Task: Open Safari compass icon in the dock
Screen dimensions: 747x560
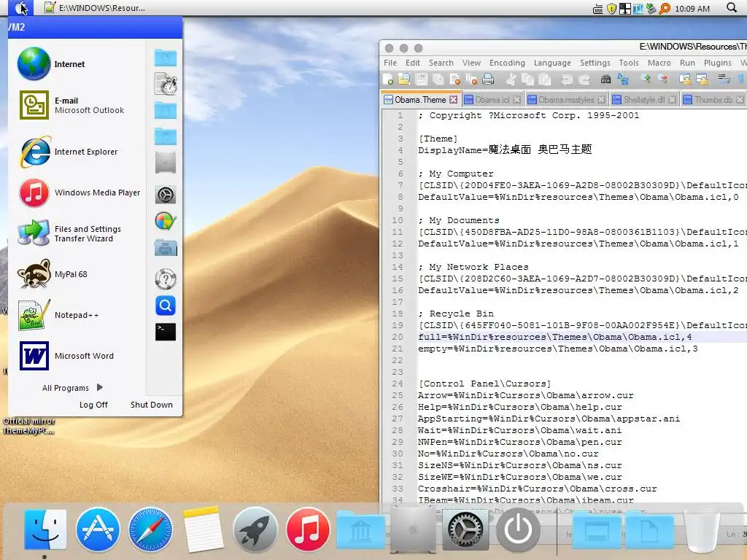Action: click(150, 529)
